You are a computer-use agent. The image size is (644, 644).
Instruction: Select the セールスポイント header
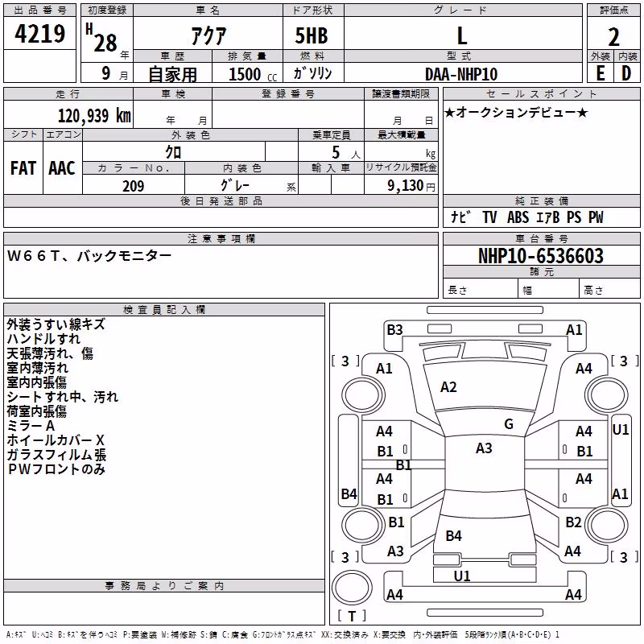coord(541,93)
